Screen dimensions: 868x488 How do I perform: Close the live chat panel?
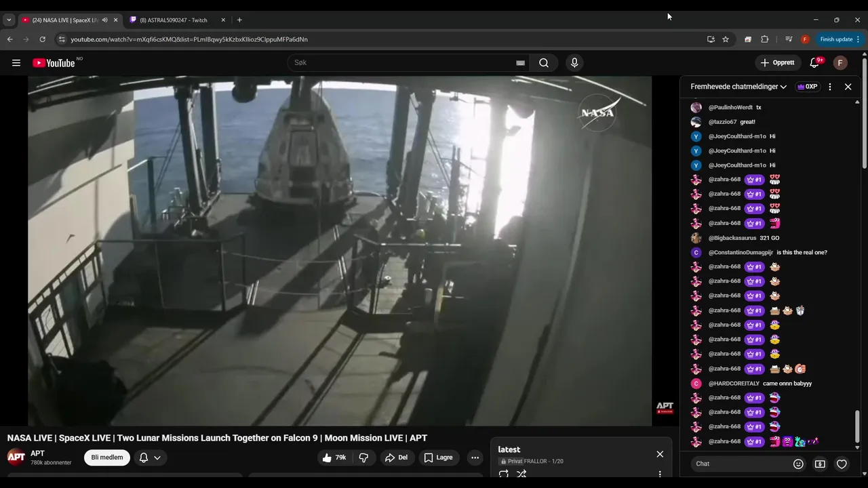click(x=848, y=87)
